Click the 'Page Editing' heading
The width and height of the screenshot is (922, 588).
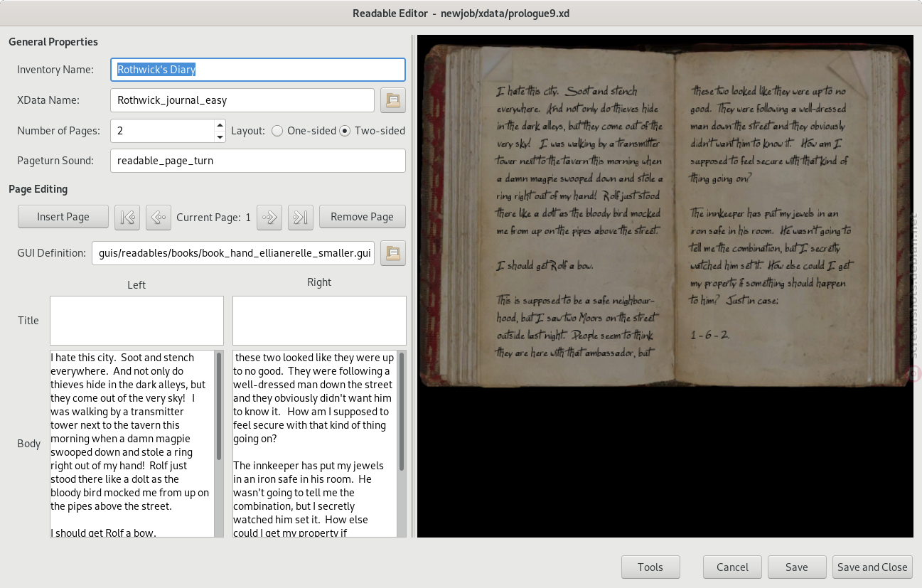38,189
